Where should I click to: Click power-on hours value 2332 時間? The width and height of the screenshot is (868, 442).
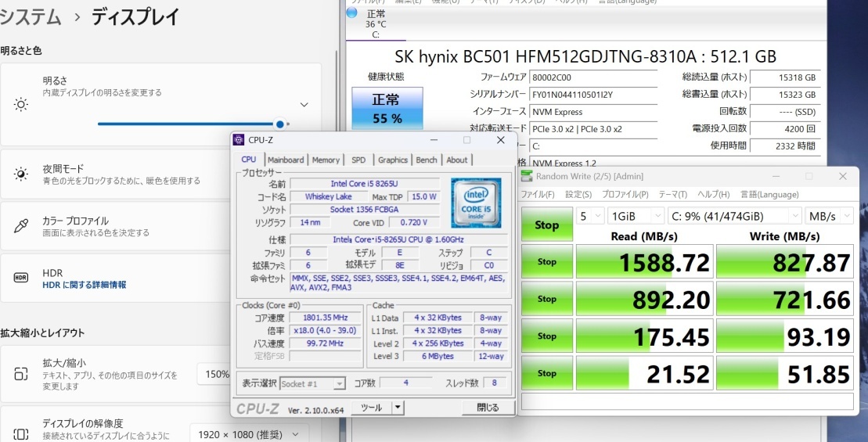click(785, 146)
